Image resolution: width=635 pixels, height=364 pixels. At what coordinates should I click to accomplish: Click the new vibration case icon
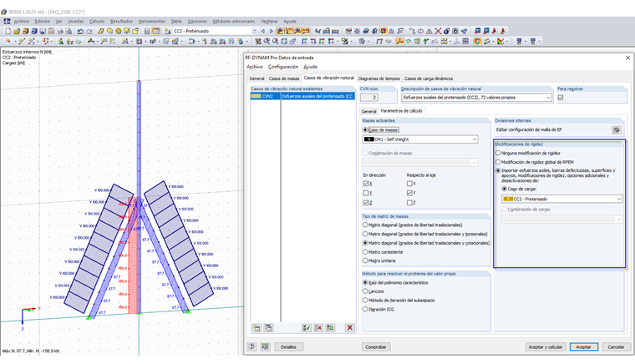pos(257,328)
